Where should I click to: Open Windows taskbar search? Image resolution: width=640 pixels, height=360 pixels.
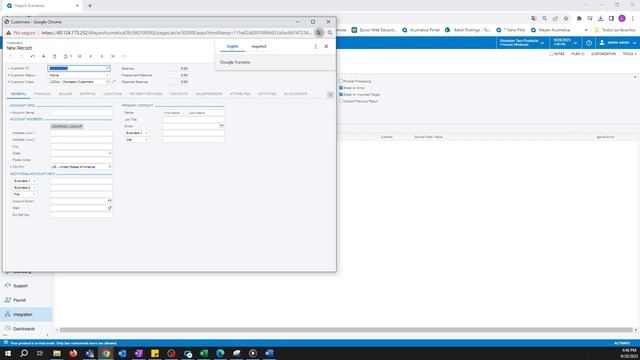(24, 353)
